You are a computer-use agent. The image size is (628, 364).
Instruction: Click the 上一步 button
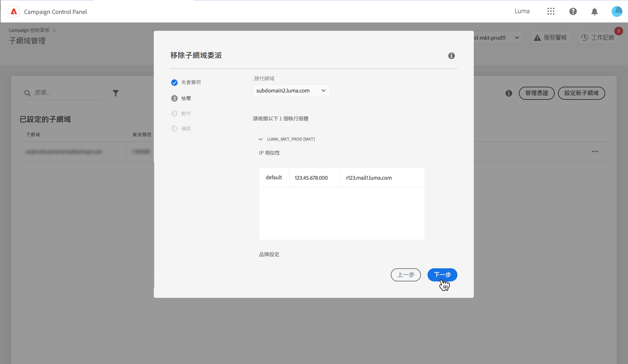click(x=406, y=275)
